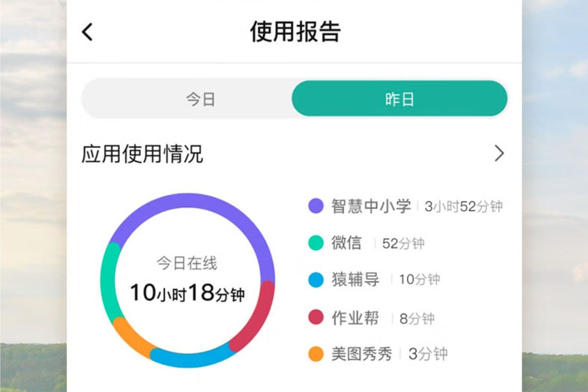This screenshot has height=392, width=588.
Task: Click the orange dot next to 美图秀秀
Action: 316,354
